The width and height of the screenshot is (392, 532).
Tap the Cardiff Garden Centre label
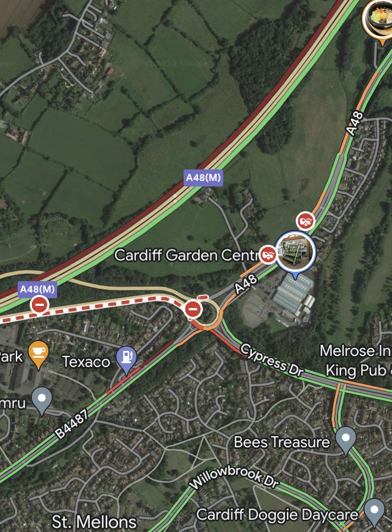[x=186, y=255]
